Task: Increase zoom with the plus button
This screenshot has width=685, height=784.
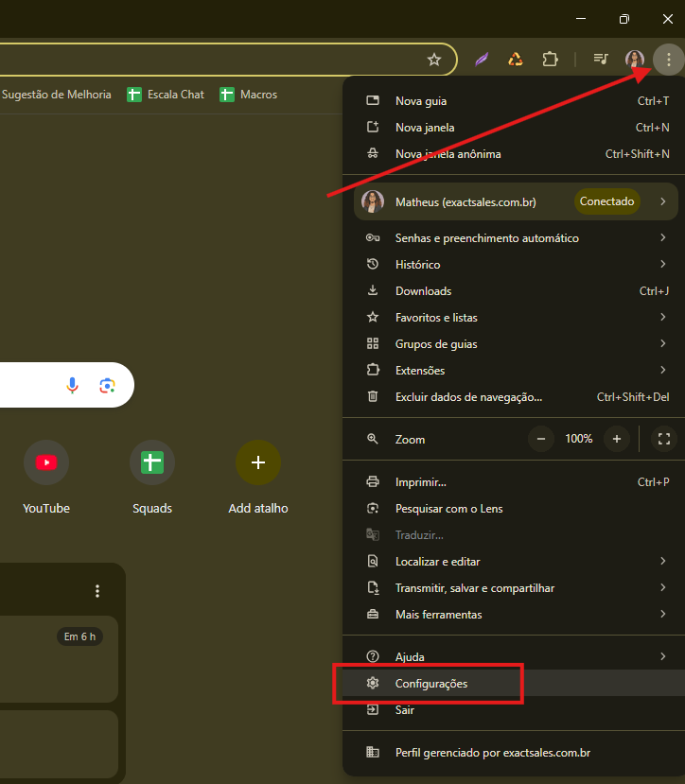Action: 617,439
